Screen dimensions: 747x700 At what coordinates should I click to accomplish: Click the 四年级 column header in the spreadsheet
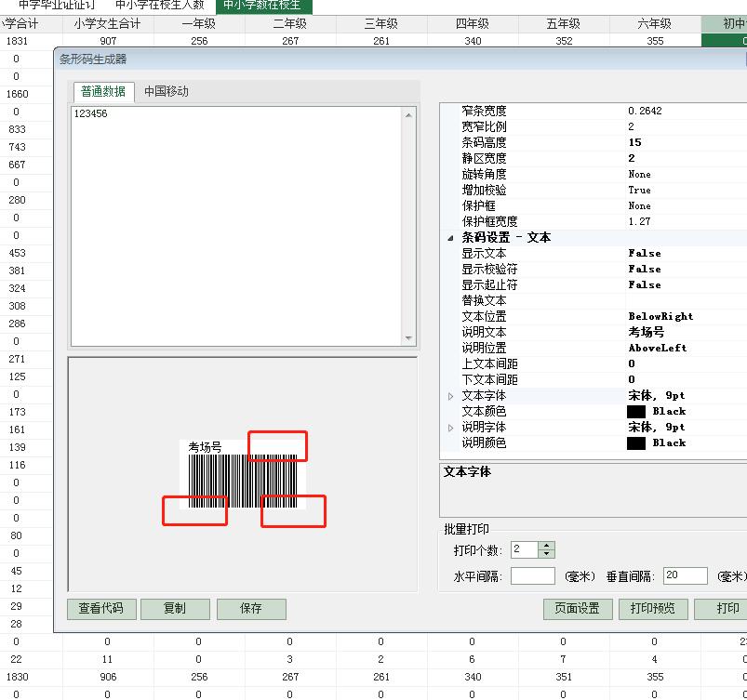point(473,24)
